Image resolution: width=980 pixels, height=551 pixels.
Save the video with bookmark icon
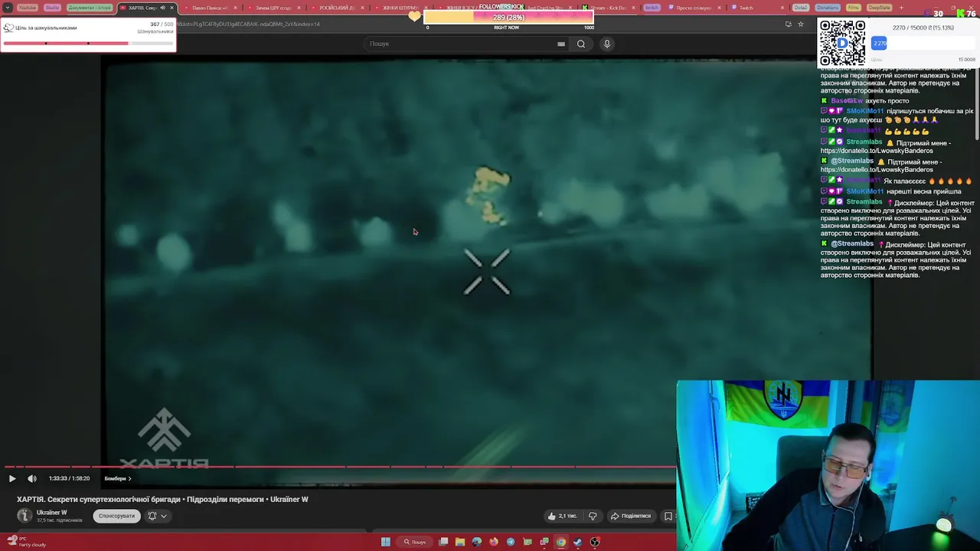[668, 516]
